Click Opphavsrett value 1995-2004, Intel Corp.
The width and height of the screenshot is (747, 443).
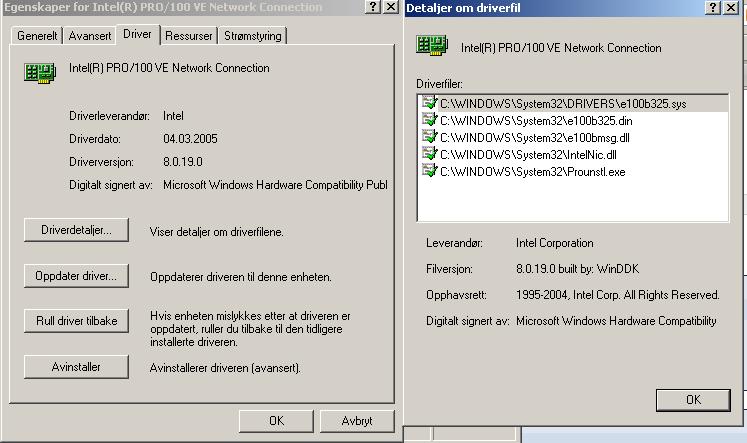(617, 295)
